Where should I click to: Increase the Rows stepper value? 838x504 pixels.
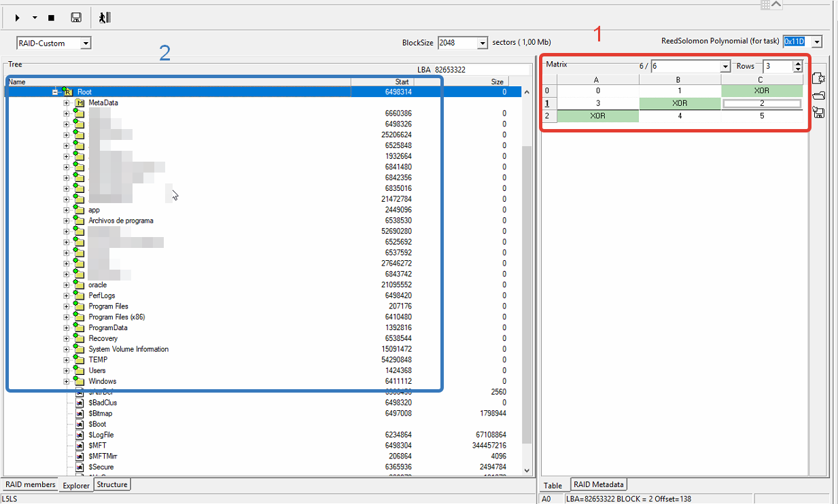(798, 63)
